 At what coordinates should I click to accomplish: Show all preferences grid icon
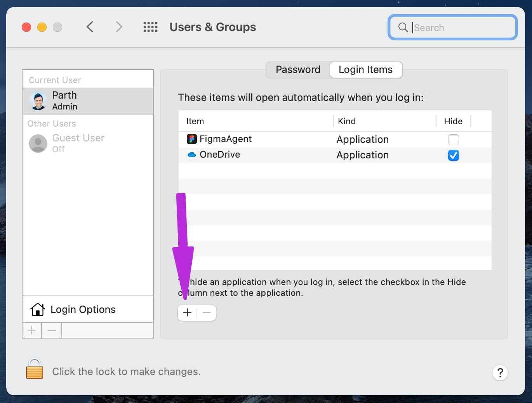[x=150, y=27]
